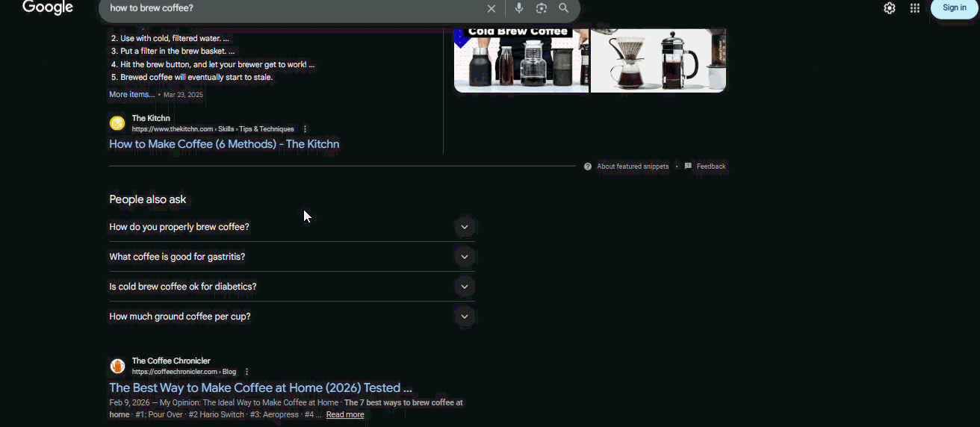Click the About featured snippets question icon
Image resolution: width=980 pixels, height=427 pixels.
point(588,166)
